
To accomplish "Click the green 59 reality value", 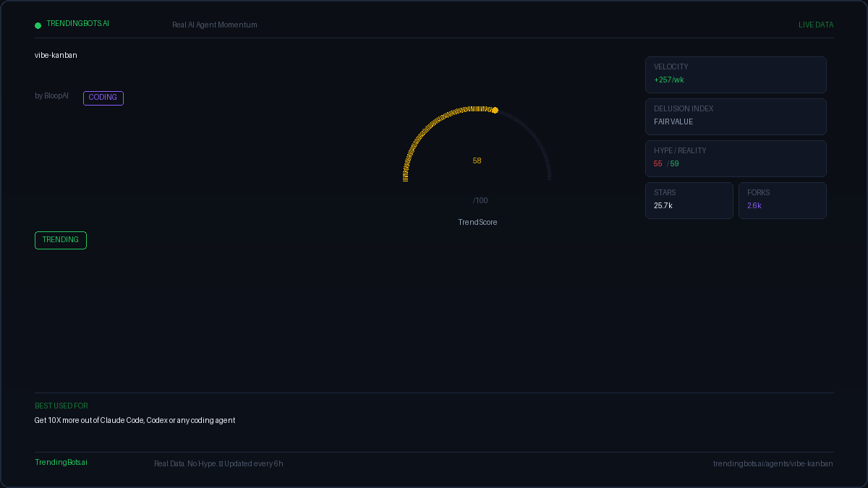I will (x=675, y=163).
